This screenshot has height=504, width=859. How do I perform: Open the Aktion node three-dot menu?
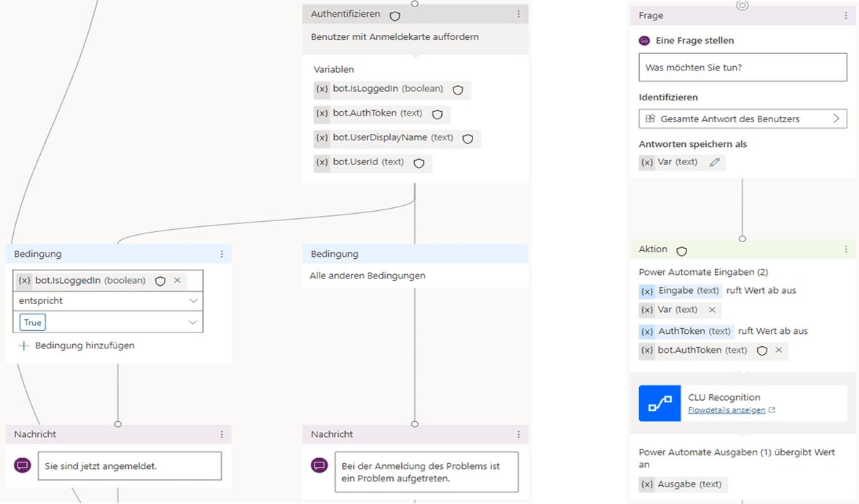click(x=846, y=249)
